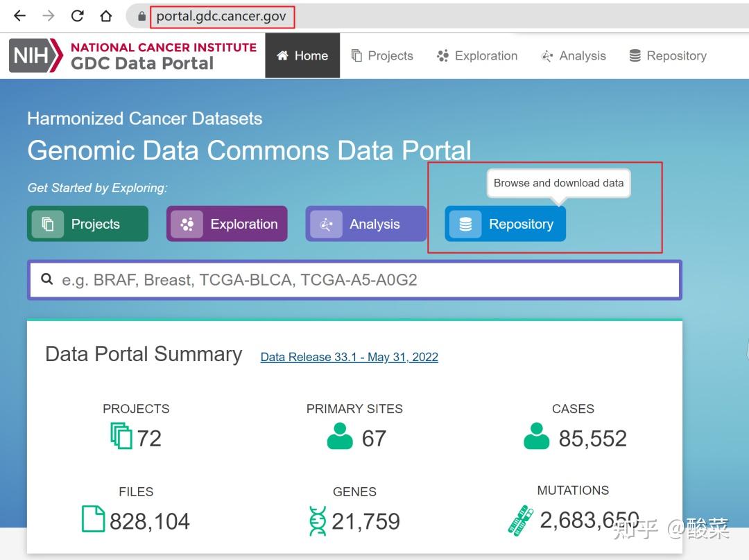Open Projects in the top navigation
749x560 pixels.
[382, 56]
